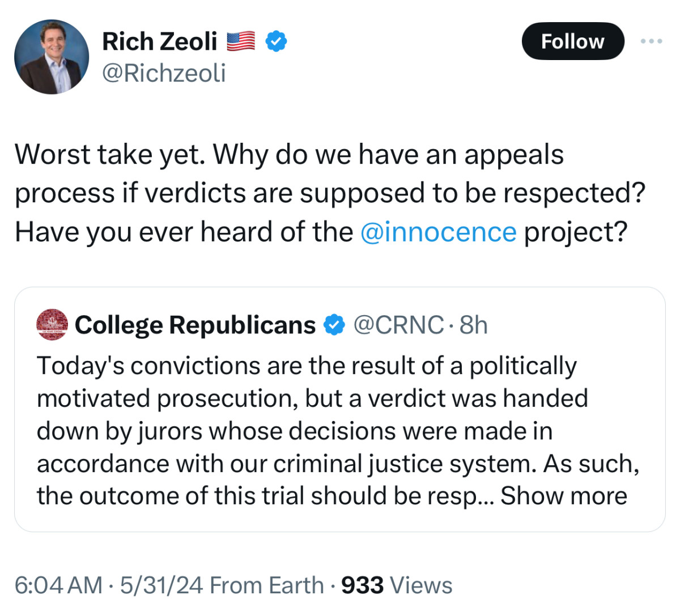Open the more options ellipsis at top right
The image size is (680, 616).
(x=652, y=41)
